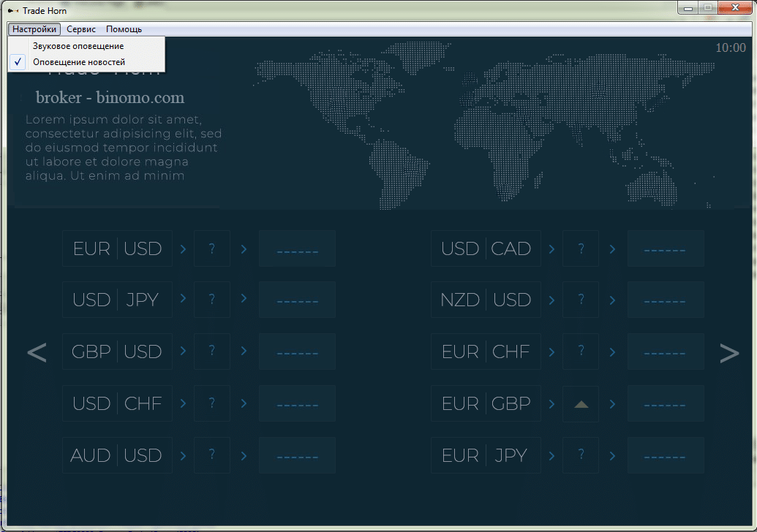Disable the checked Оповещение новостей option
Image resolution: width=757 pixels, height=532 pixels.
coord(78,62)
